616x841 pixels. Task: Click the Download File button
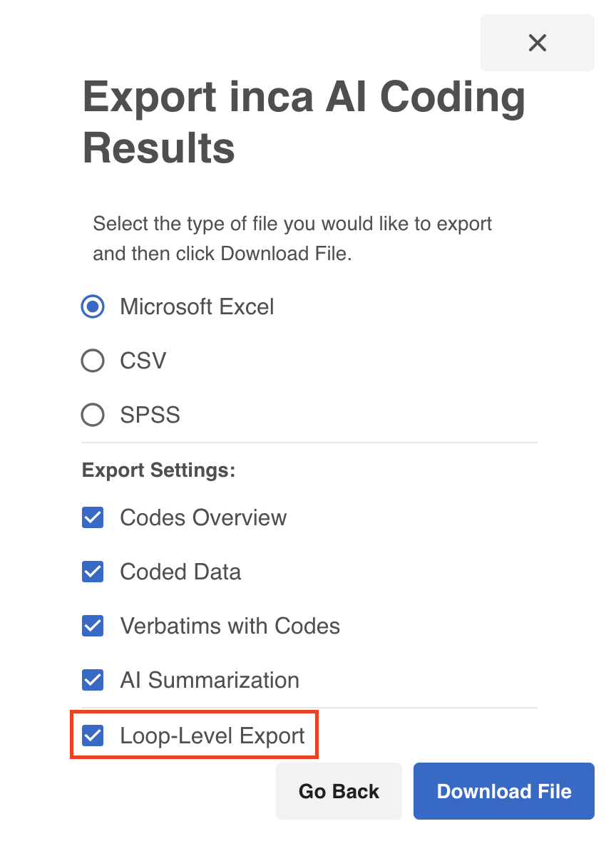point(503,791)
